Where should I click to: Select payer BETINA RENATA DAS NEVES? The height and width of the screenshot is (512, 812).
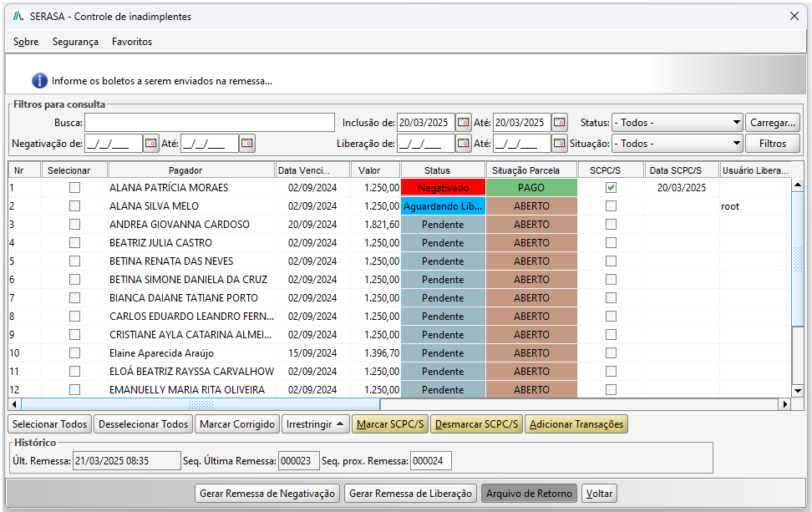pyautogui.click(x=171, y=261)
